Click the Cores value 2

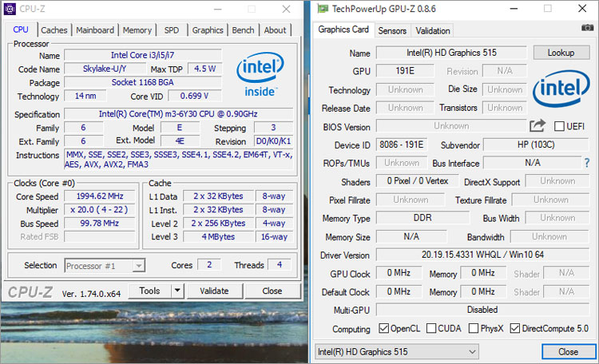tap(209, 265)
